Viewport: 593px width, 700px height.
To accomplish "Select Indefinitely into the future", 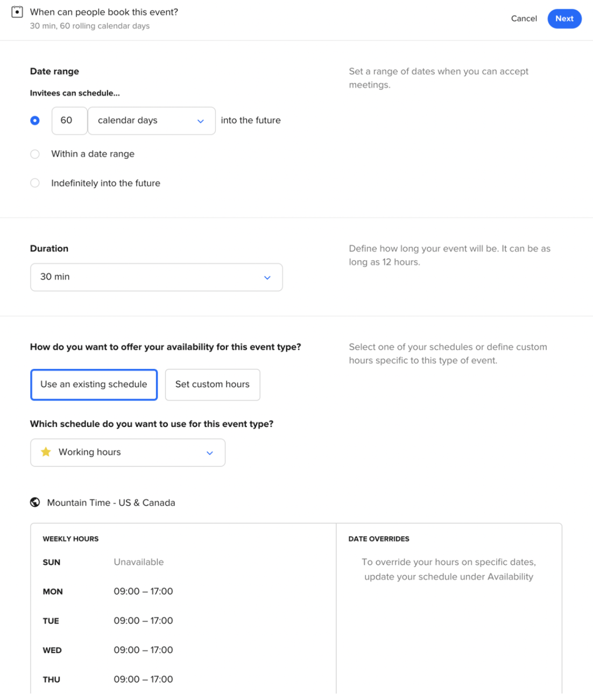I will pos(35,183).
